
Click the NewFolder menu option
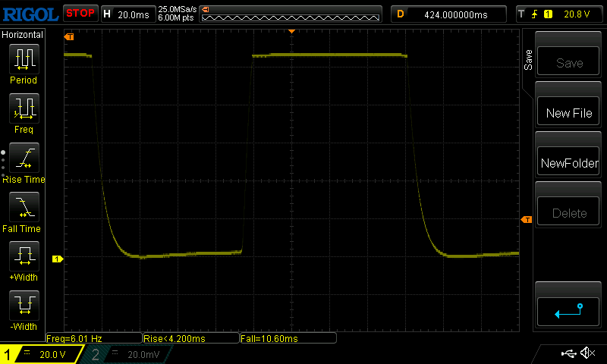point(569,163)
